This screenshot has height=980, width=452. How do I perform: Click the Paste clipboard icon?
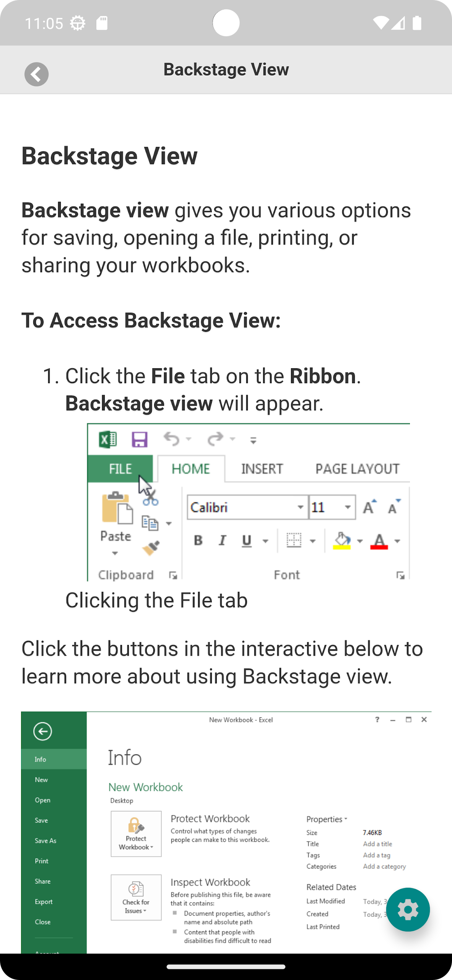[116, 508]
